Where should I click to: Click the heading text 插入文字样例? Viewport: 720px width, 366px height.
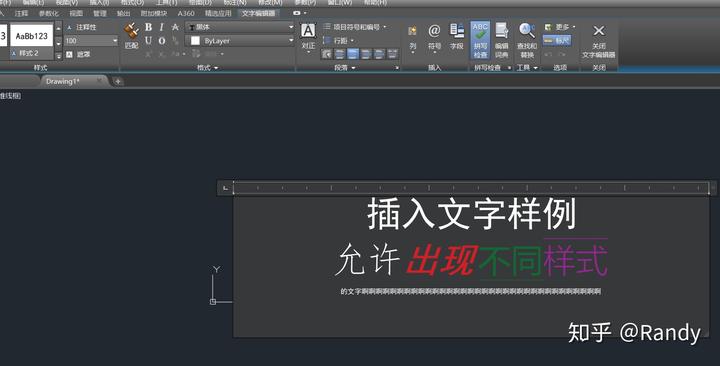(471, 214)
